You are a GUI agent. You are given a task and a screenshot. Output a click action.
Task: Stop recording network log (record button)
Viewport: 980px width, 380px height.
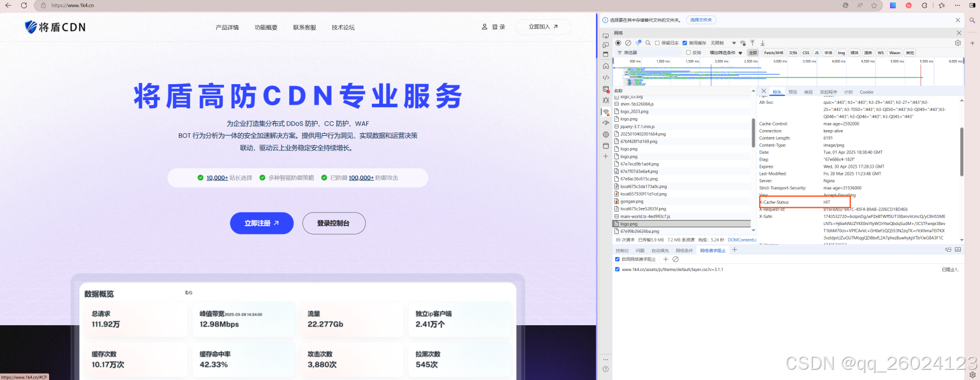(x=618, y=43)
